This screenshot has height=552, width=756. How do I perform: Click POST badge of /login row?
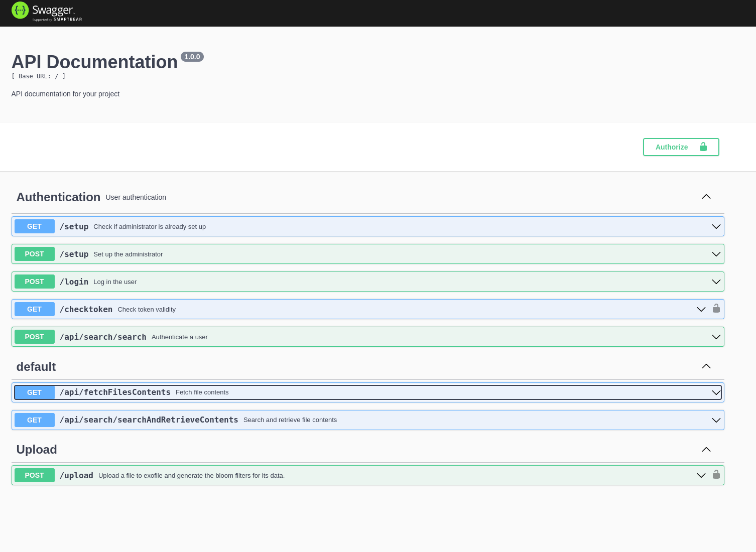pyautogui.click(x=35, y=282)
